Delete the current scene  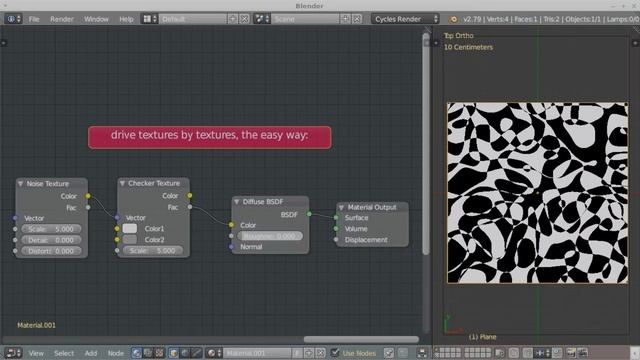(357, 19)
